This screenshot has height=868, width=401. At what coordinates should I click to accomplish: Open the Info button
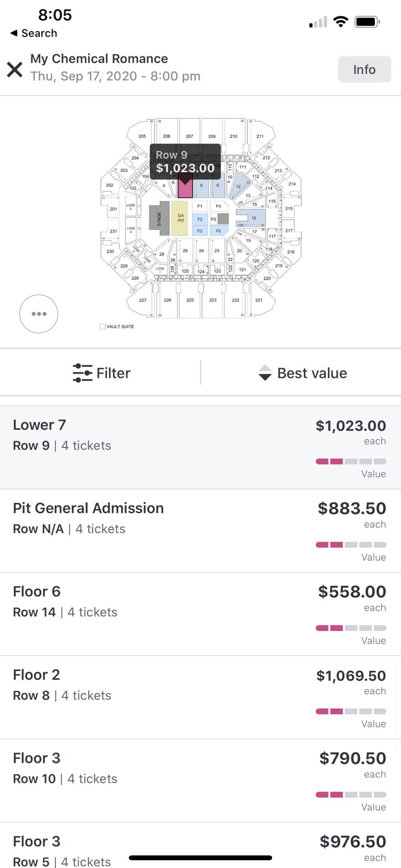(x=364, y=70)
